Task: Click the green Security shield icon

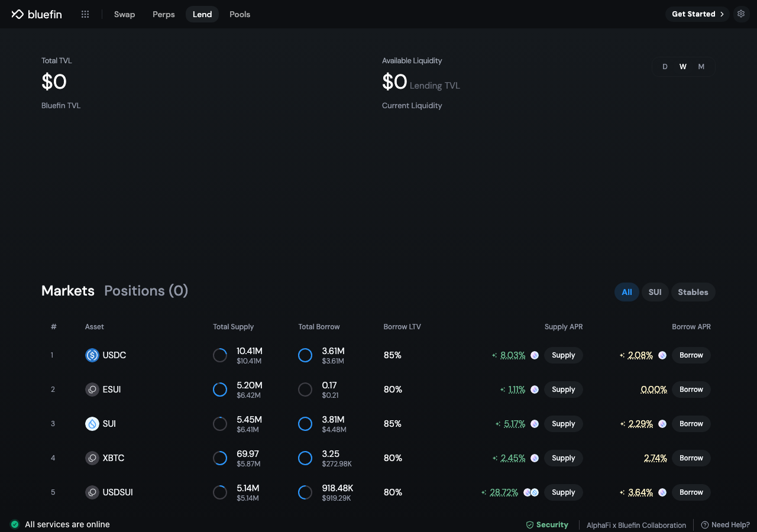Action: [530, 525]
